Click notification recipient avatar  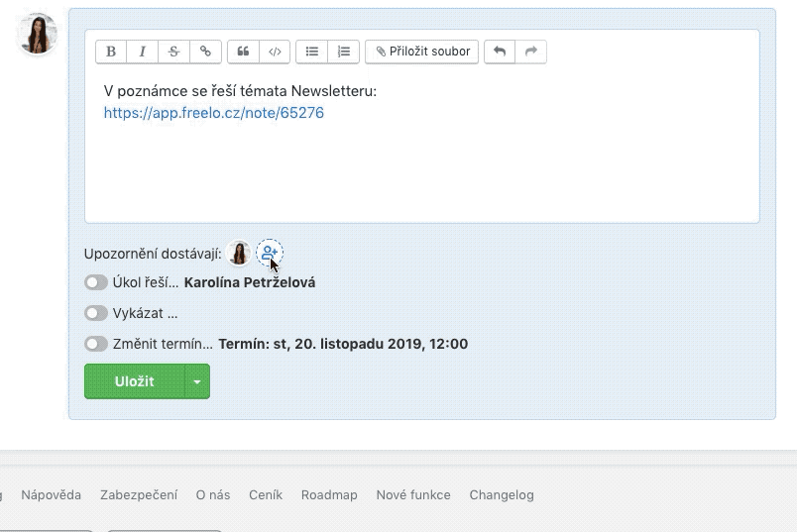tap(238, 253)
